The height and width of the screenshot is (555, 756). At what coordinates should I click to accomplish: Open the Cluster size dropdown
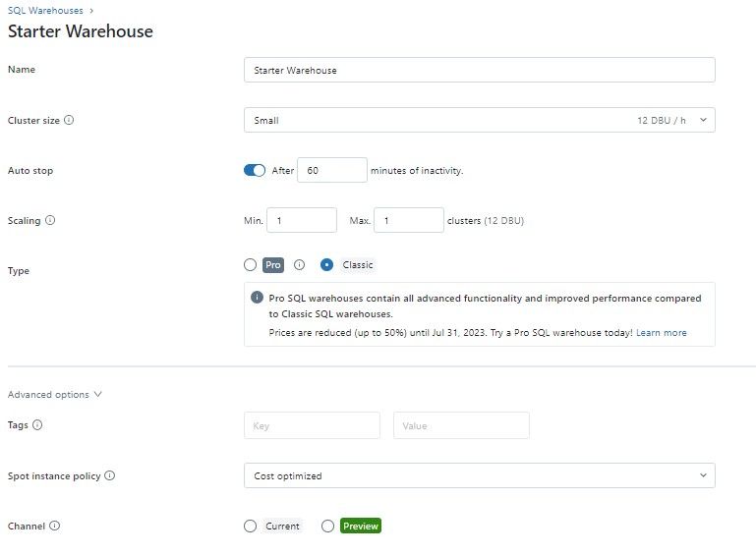[479, 120]
